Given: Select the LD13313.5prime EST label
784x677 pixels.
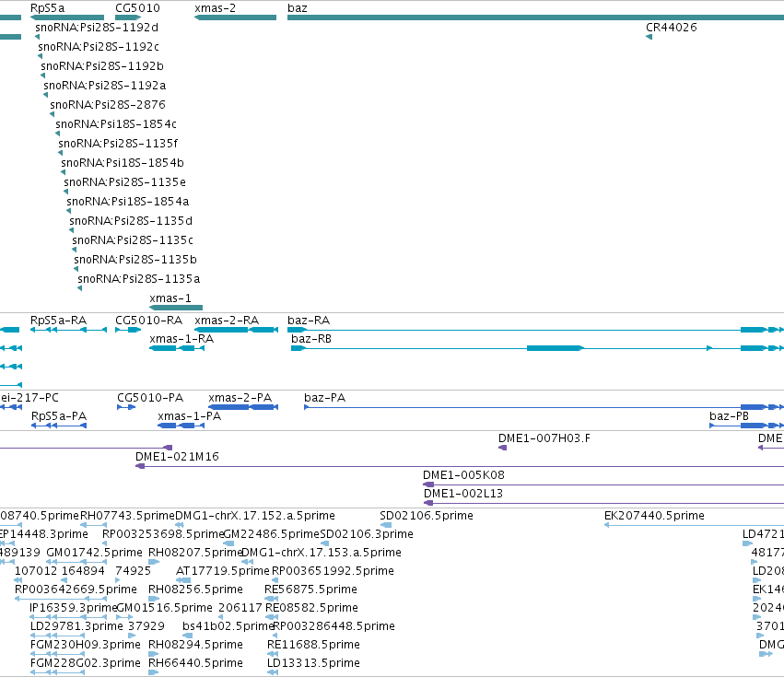Looking at the screenshot, I should coord(313,663).
